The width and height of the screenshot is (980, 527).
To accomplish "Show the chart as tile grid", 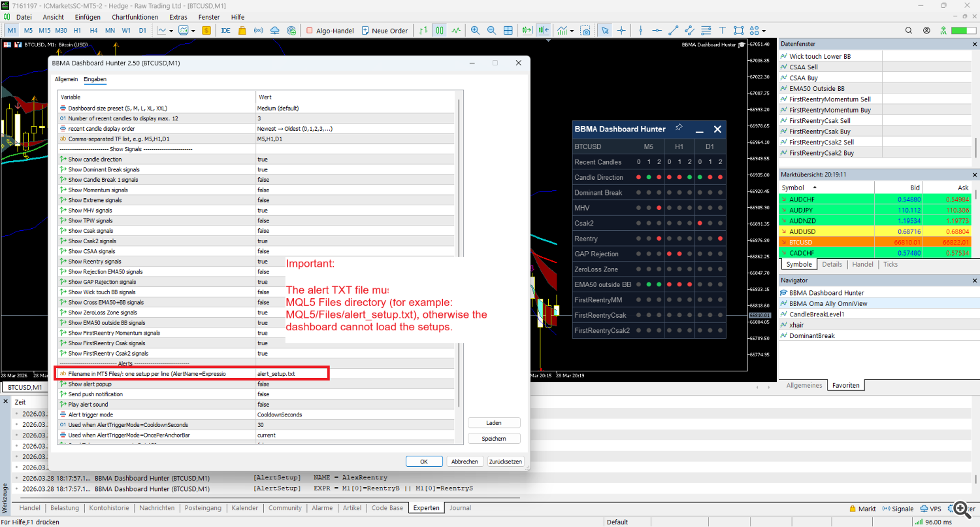I will click(508, 30).
